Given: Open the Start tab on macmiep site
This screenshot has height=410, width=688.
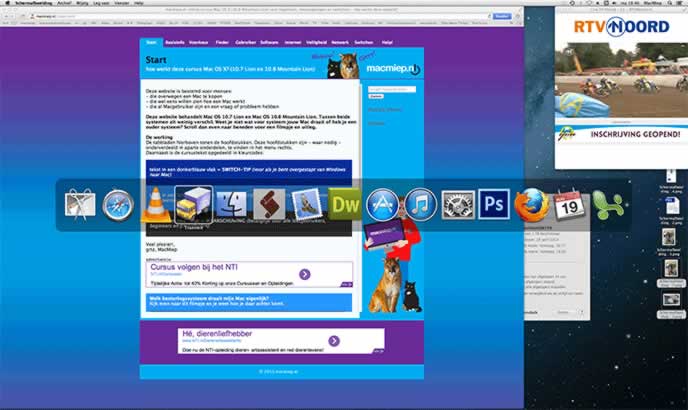Looking at the screenshot, I should coord(151,43).
